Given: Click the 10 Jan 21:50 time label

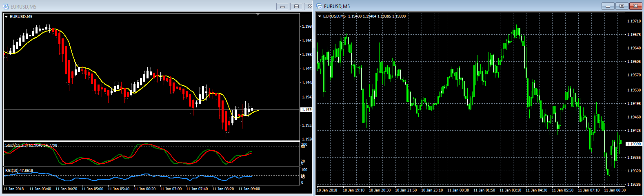Looking at the screenshot, I should coord(406,190).
